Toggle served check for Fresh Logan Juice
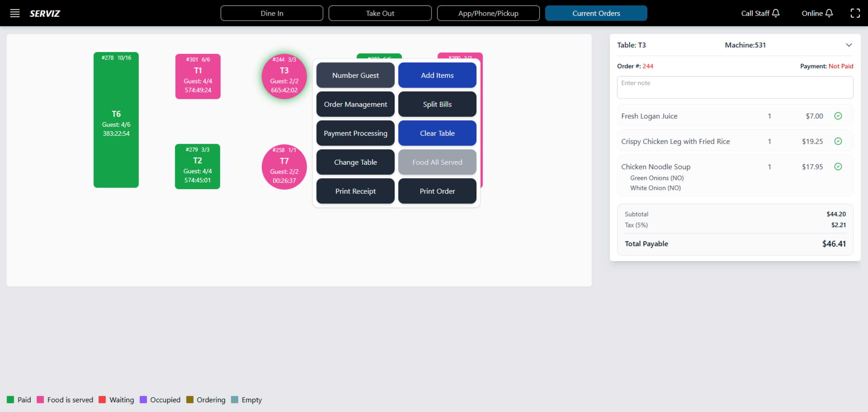Screen dimensions: 868x412 (838, 116)
